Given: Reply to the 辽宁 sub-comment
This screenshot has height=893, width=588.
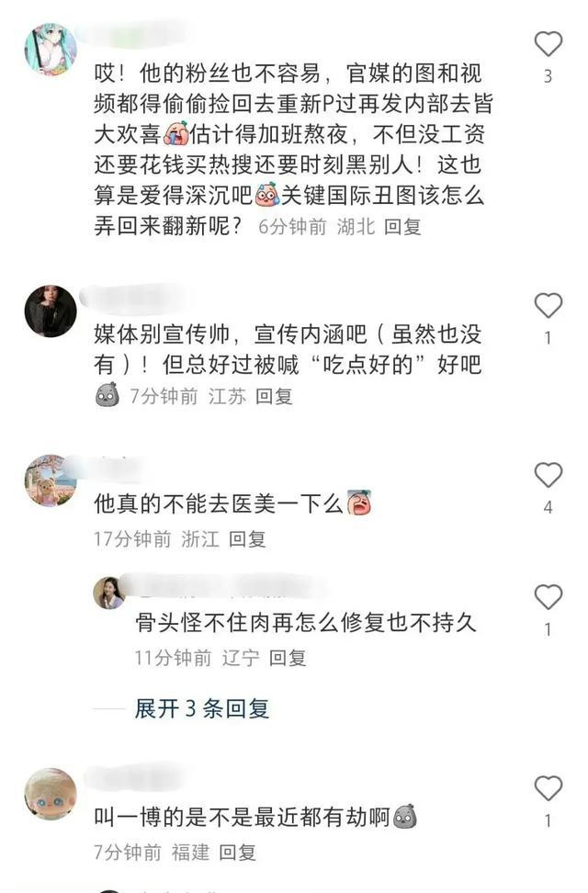Looking at the screenshot, I should pos(288,658).
